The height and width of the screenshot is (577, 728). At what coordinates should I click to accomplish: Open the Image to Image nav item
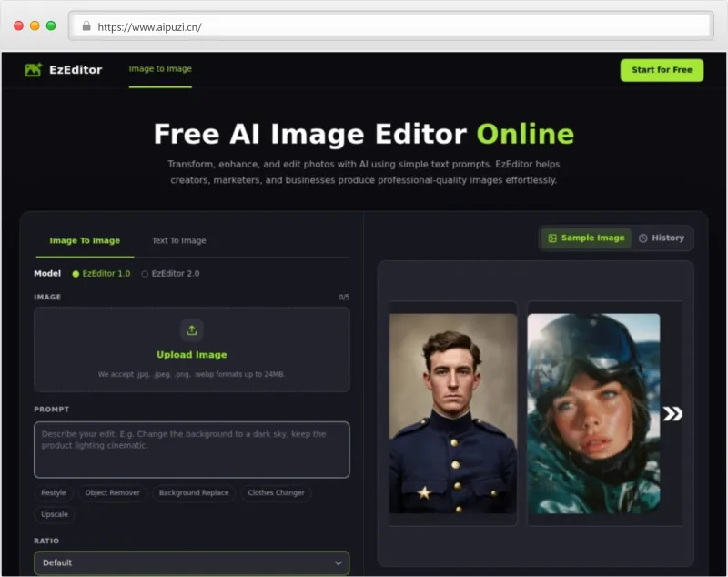pyautogui.click(x=160, y=69)
